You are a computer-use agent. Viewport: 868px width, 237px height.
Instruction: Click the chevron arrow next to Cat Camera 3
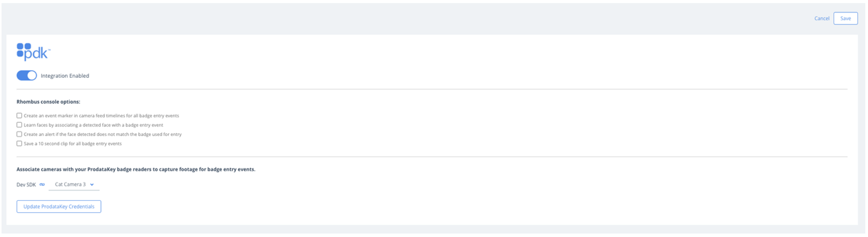[x=92, y=185]
